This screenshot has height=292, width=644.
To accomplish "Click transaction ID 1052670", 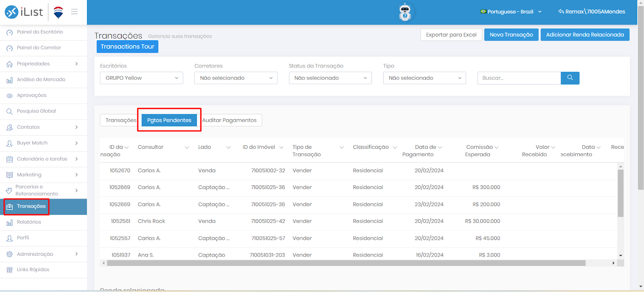I will click(x=120, y=171).
